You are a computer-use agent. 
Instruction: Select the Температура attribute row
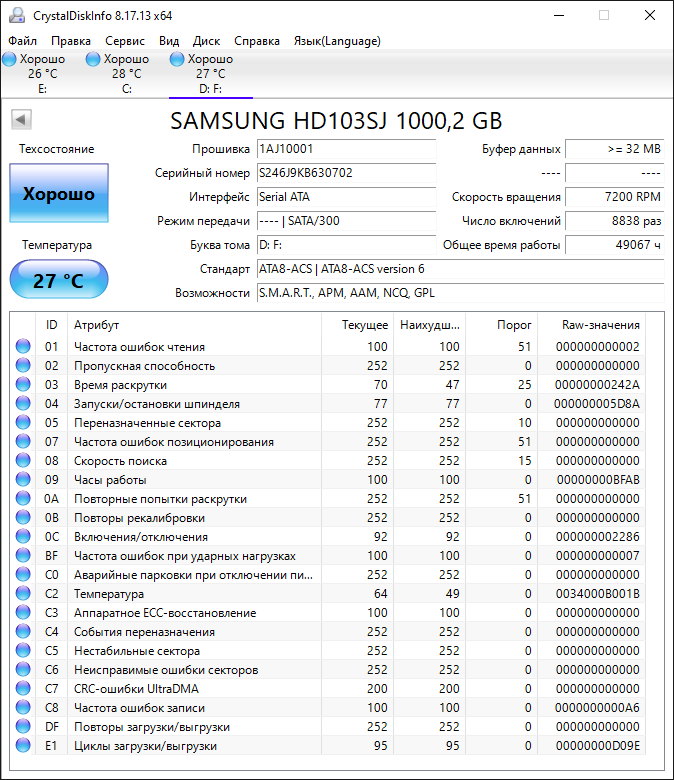328,593
